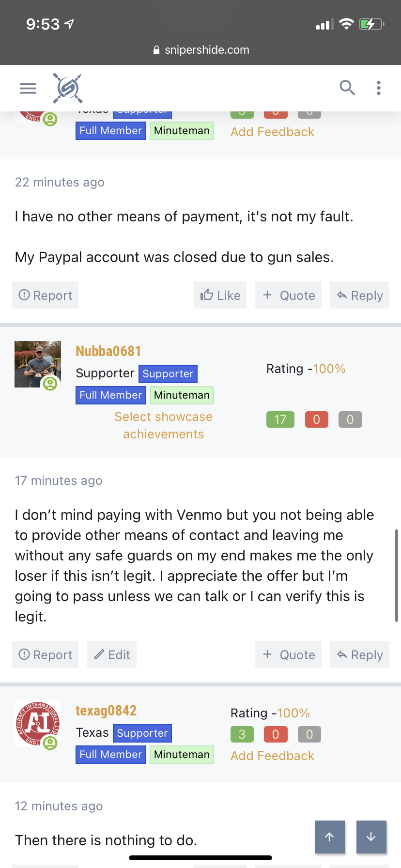Open the three-dot more options menu
Viewport: 401px width, 868px height.
[x=379, y=88]
